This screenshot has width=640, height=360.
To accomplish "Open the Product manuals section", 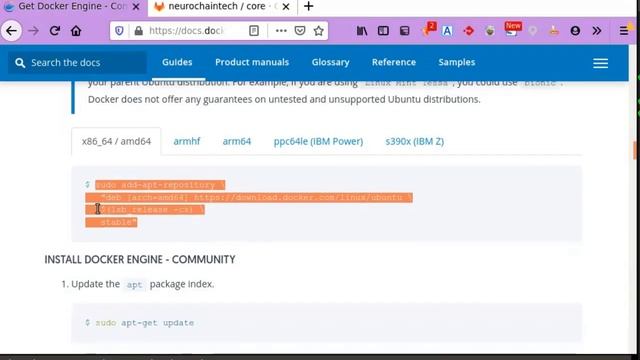I will click(x=252, y=62).
